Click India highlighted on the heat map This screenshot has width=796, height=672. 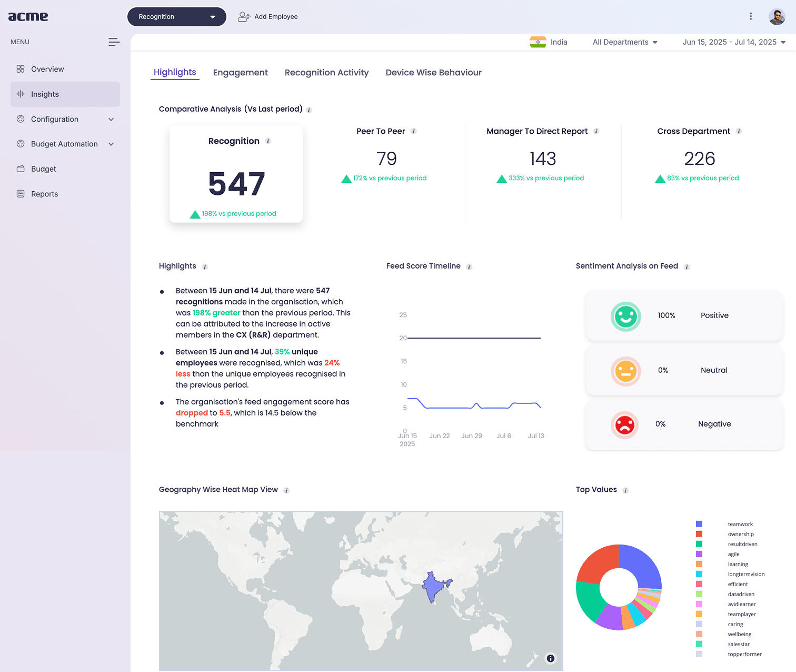tap(433, 587)
